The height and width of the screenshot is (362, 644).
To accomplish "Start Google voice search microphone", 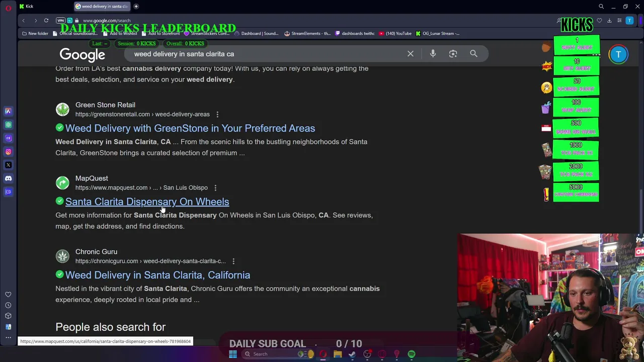I will pyautogui.click(x=433, y=54).
